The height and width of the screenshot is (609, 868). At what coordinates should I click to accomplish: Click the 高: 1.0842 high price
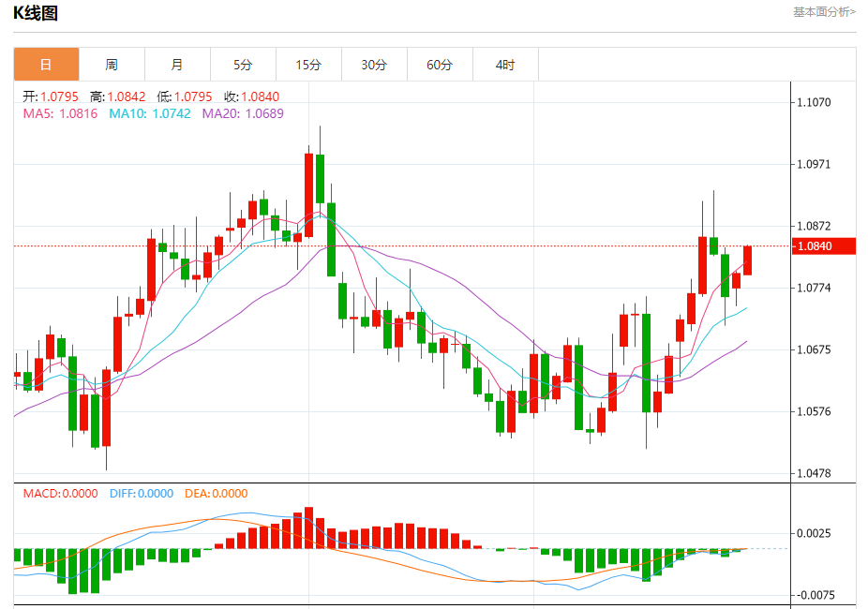tap(117, 97)
